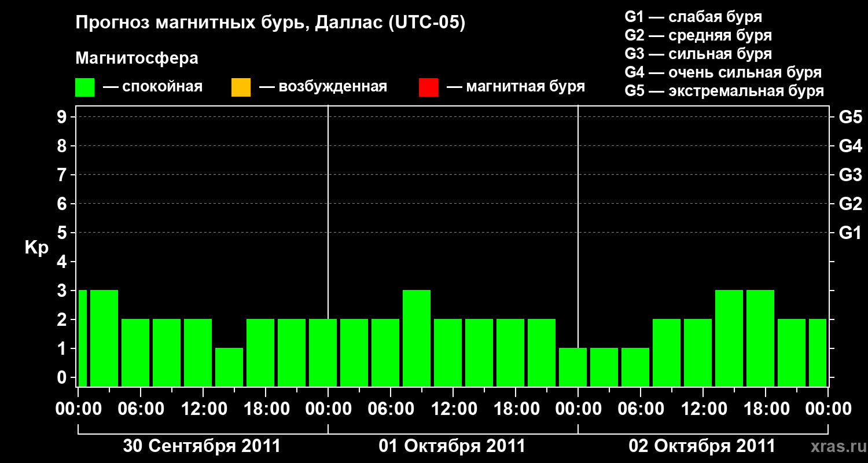Click the 'G2 — средняя буря' legend line
Screen dimensions: 868x463
[x=698, y=35]
